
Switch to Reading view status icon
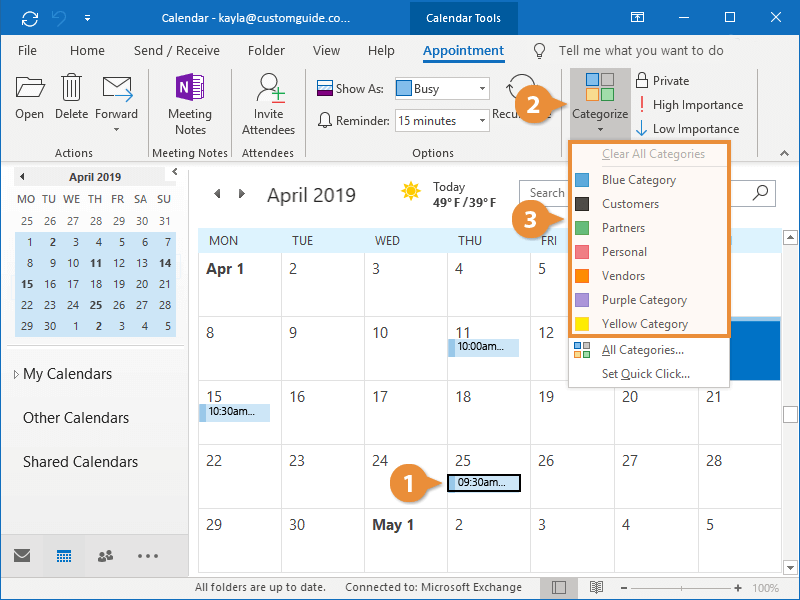pyautogui.click(x=596, y=588)
